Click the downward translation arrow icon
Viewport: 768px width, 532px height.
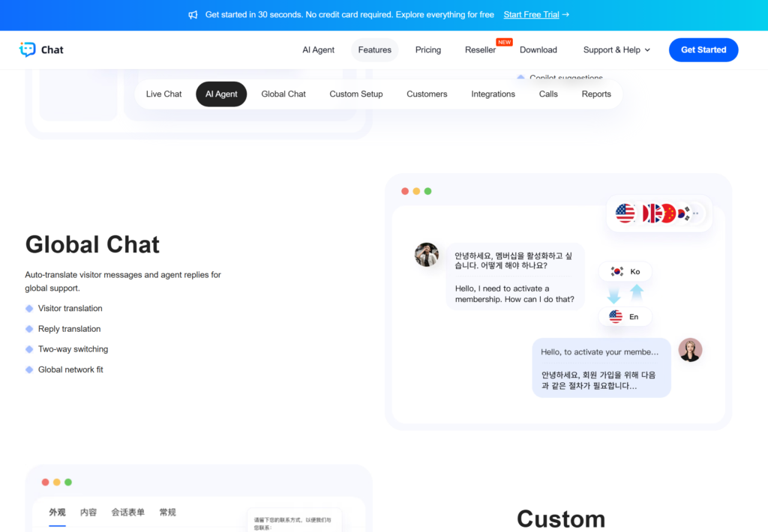pos(613,295)
